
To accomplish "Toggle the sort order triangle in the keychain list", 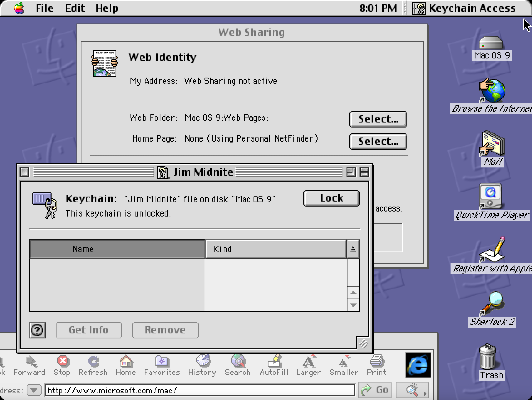I will tap(353, 249).
